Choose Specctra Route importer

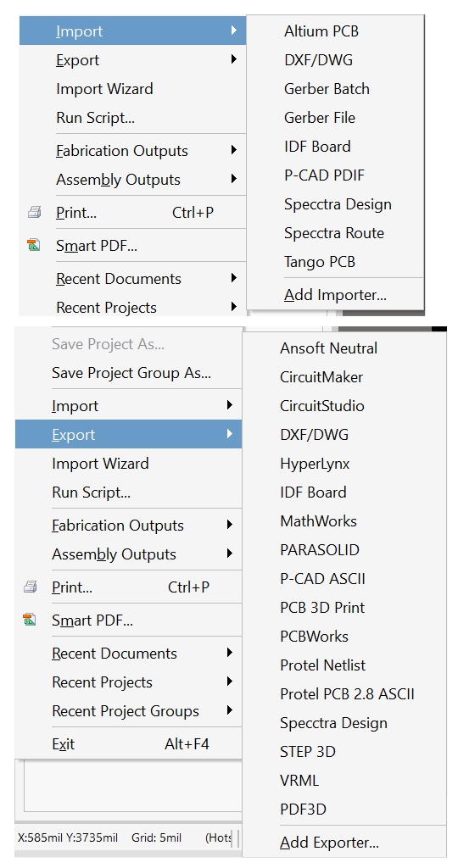(x=334, y=233)
